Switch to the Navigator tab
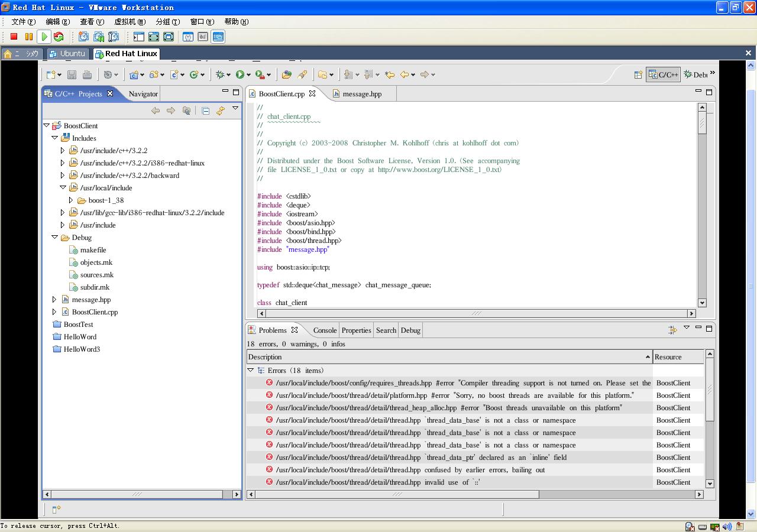 [x=143, y=93]
